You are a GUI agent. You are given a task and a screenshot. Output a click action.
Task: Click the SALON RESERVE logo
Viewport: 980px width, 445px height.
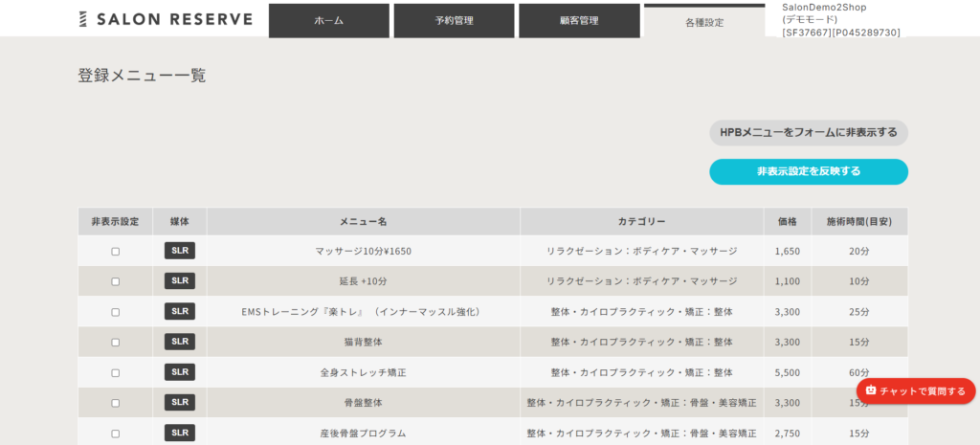[165, 19]
